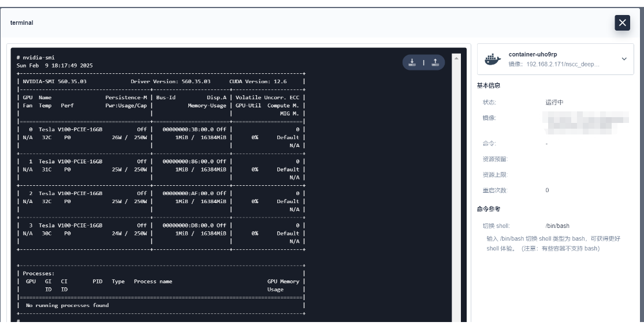Select the container-uho9rp name text

pos(533,54)
